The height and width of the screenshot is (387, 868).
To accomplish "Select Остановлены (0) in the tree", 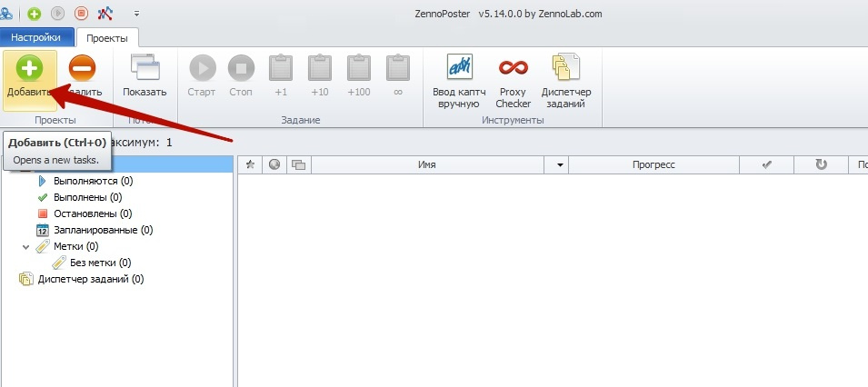I will click(93, 213).
